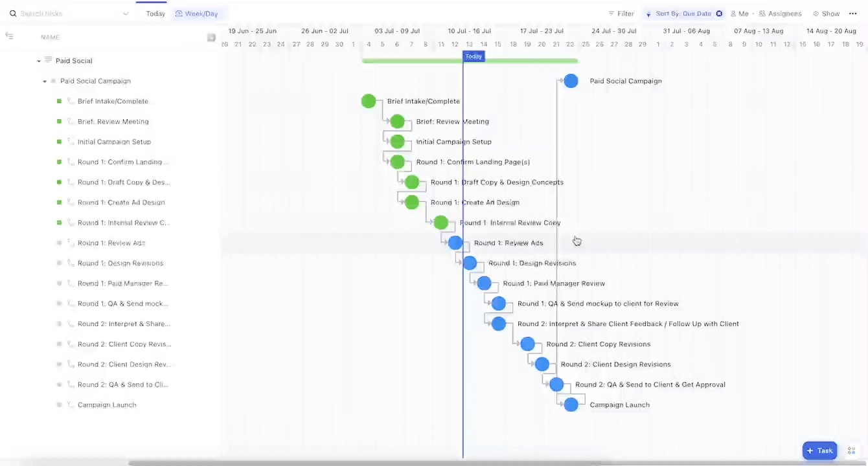The image size is (868, 466).
Task: Open the Assignees filter
Action: point(779,13)
